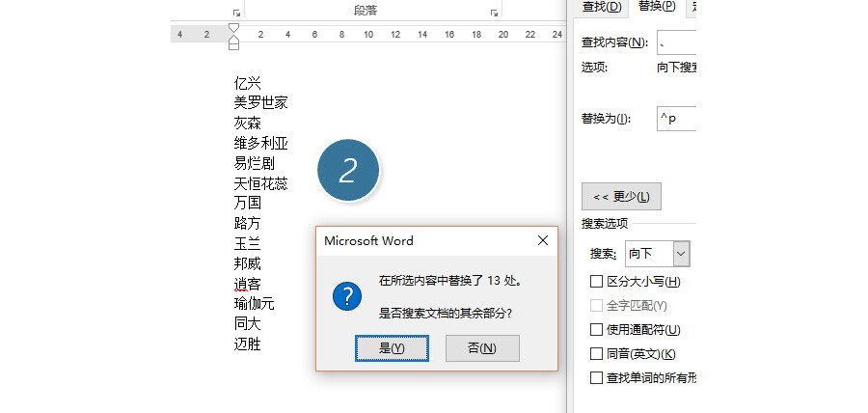This screenshot has height=413, width=868.
Task: Click the text 同大
Action: [248, 323]
